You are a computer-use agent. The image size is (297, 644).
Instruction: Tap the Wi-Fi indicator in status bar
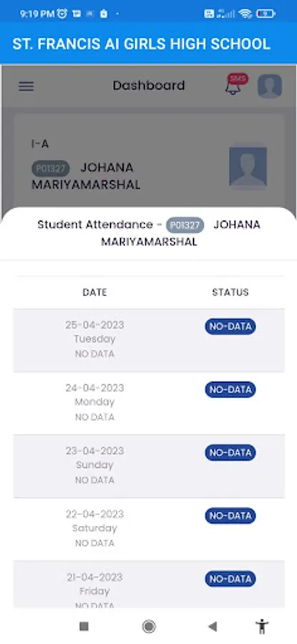tap(245, 14)
